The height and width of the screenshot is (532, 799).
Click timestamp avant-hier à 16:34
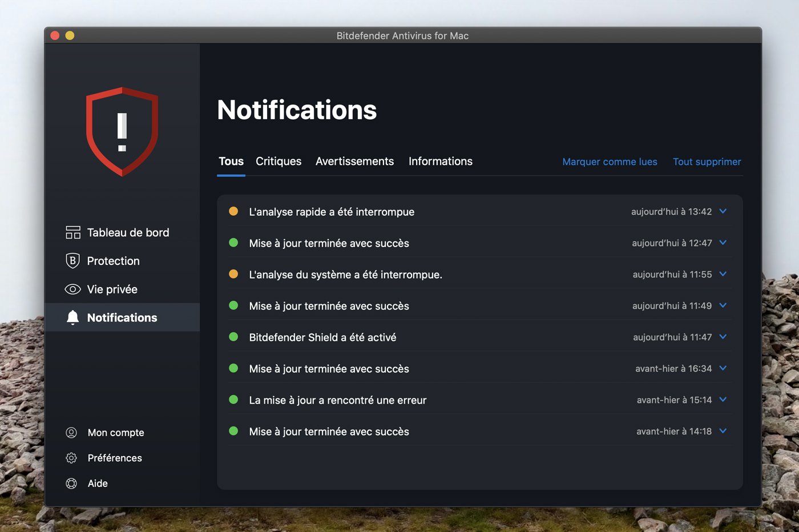click(x=673, y=368)
